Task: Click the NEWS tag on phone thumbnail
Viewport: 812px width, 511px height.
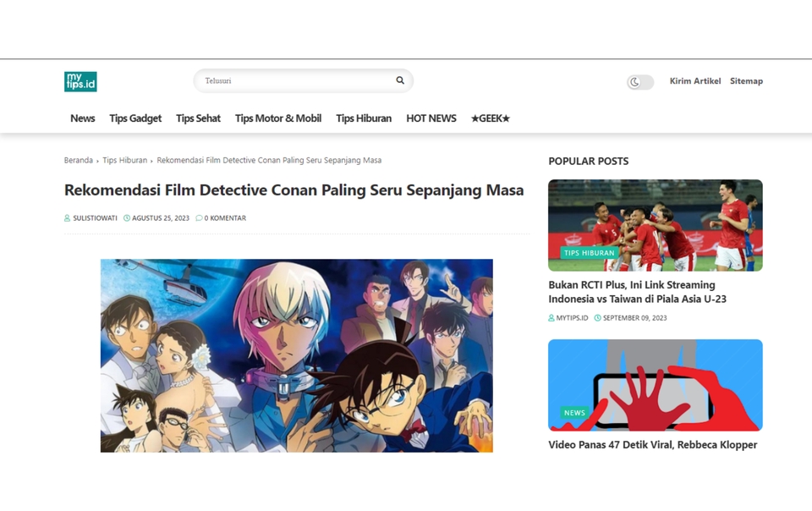Action: coord(574,413)
